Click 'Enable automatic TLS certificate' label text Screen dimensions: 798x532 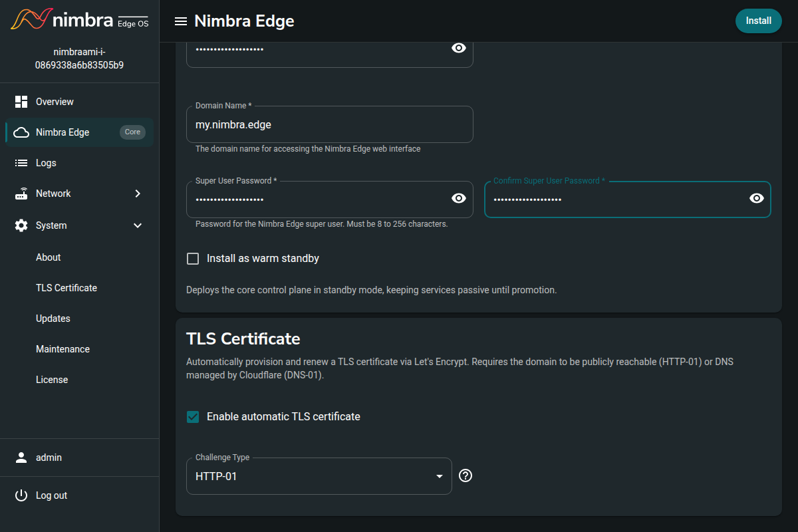point(283,417)
